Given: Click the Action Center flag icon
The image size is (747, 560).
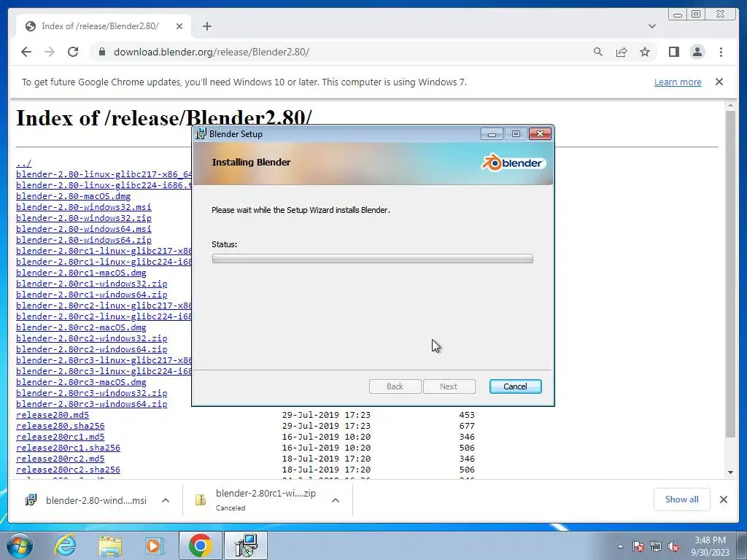Looking at the screenshot, I should point(638,546).
